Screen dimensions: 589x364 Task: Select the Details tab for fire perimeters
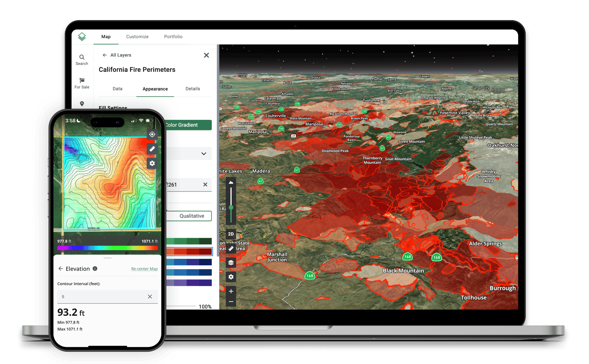pyautogui.click(x=192, y=88)
